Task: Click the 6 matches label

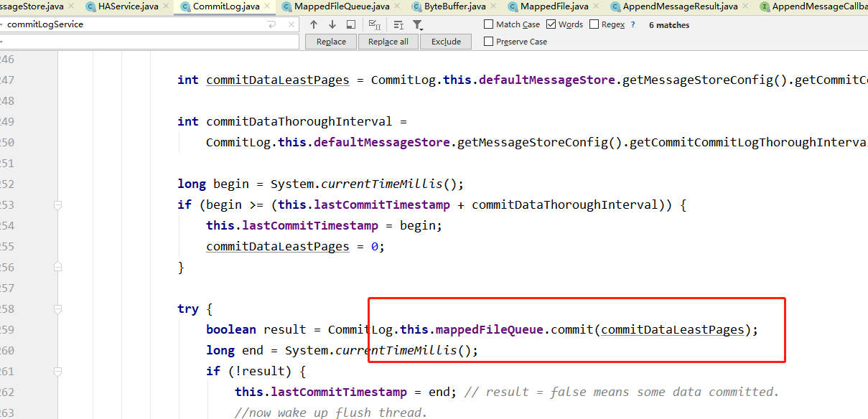Action: coord(669,25)
